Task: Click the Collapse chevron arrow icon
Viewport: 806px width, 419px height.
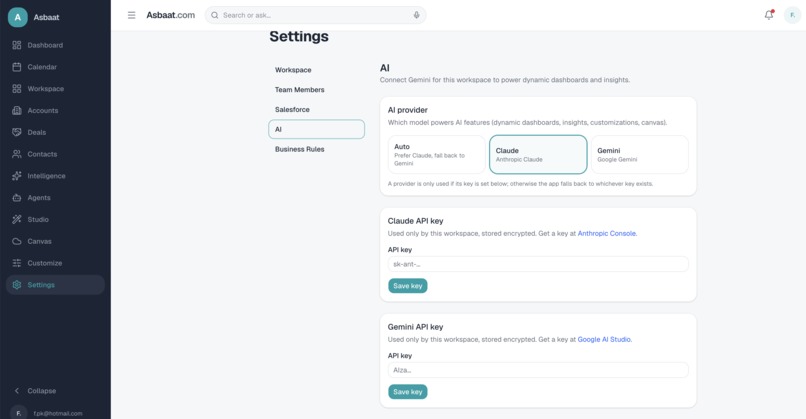Action: point(17,391)
